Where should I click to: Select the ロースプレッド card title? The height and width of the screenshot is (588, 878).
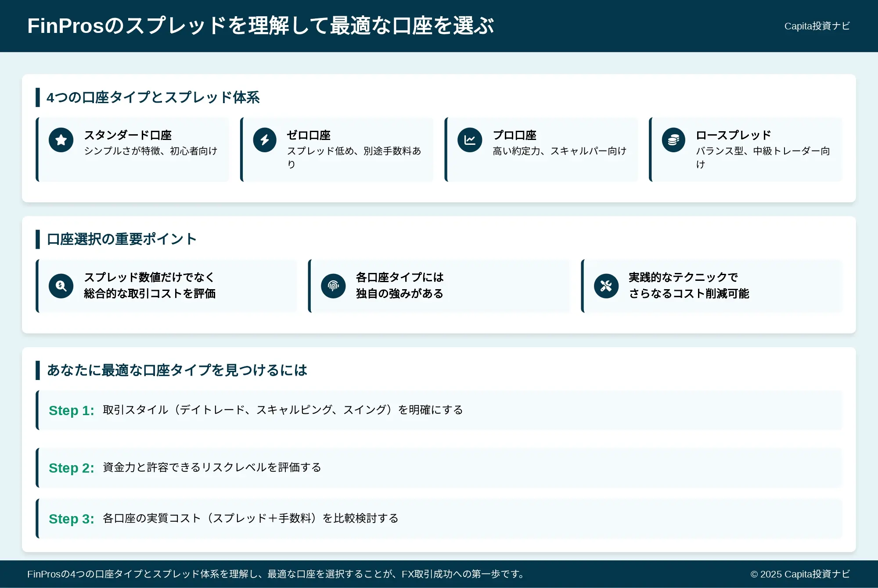pyautogui.click(x=733, y=135)
